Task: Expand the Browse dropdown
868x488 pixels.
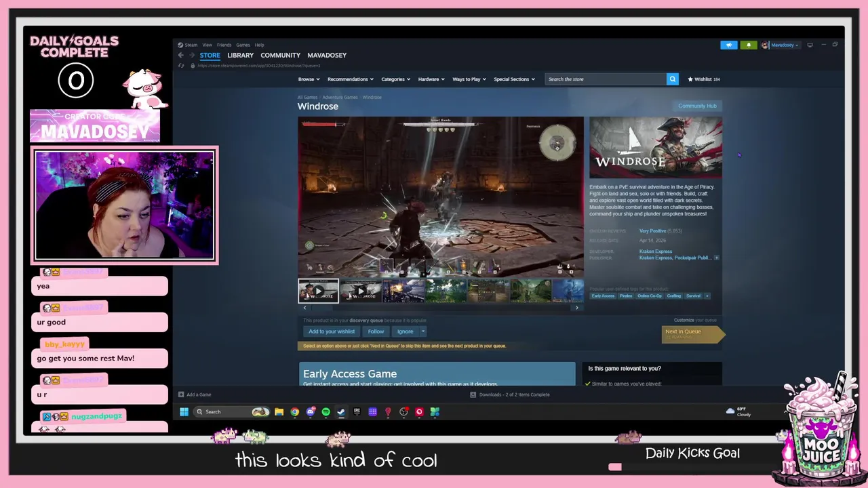Action: coord(309,79)
